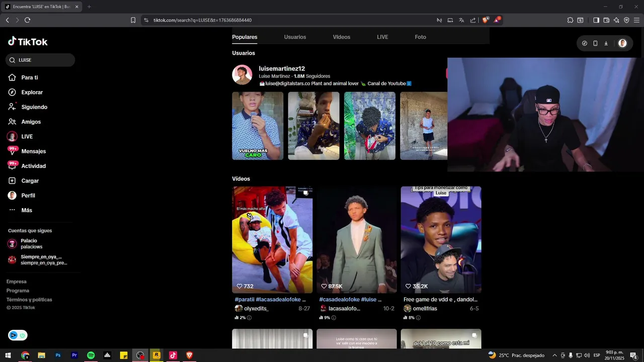Open the browser hamburger menu
This screenshot has height=362, width=644.
point(636,20)
